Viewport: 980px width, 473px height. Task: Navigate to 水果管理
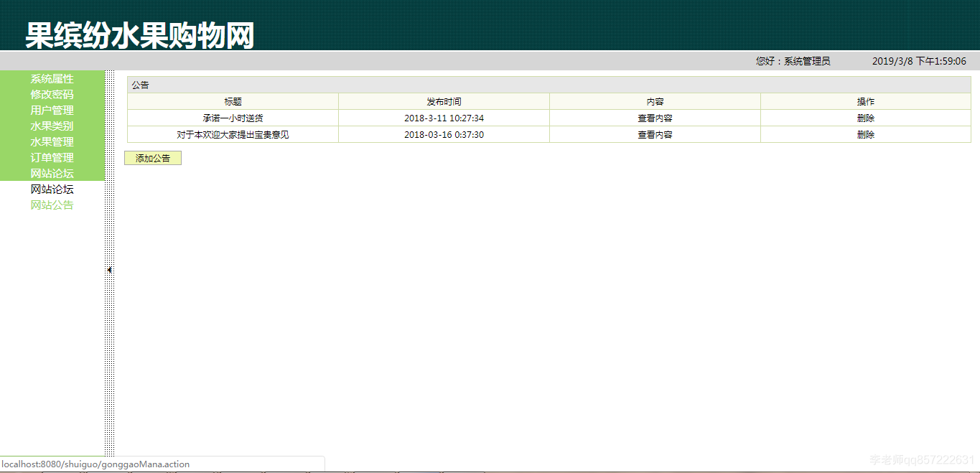click(51, 141)
